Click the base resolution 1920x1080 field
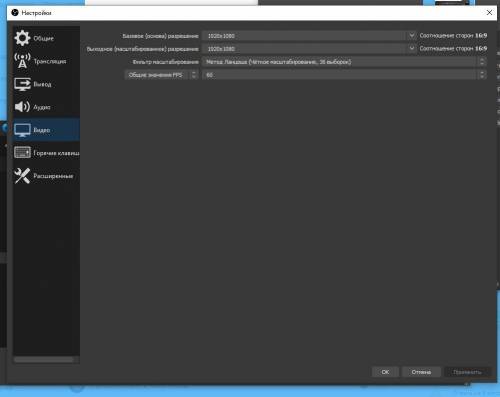This screenshot has height=397, width=500. click(305, 36)
